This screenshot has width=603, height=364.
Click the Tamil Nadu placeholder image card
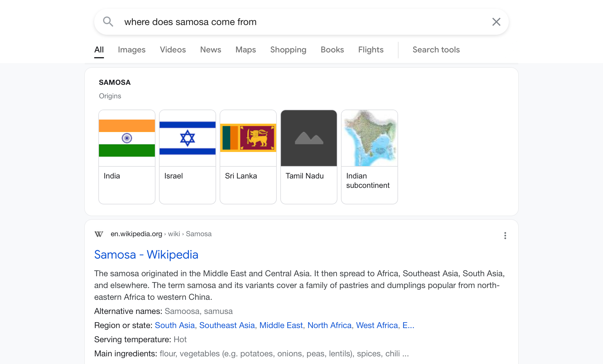tap(309, 157)
